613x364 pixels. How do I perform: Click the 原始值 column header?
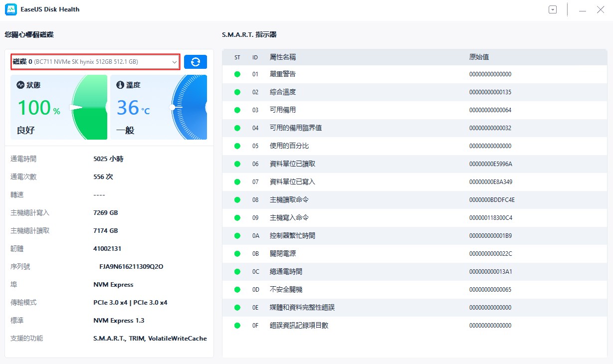479,57
